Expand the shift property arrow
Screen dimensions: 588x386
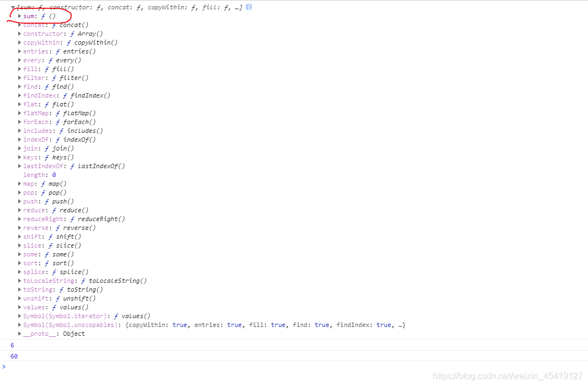click(19, 237)
